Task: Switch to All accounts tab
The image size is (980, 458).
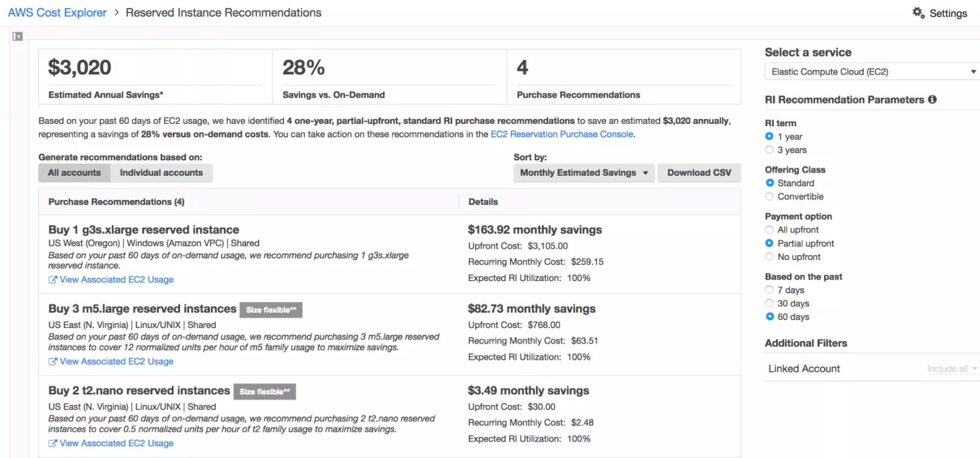Action: coord(74,173)
